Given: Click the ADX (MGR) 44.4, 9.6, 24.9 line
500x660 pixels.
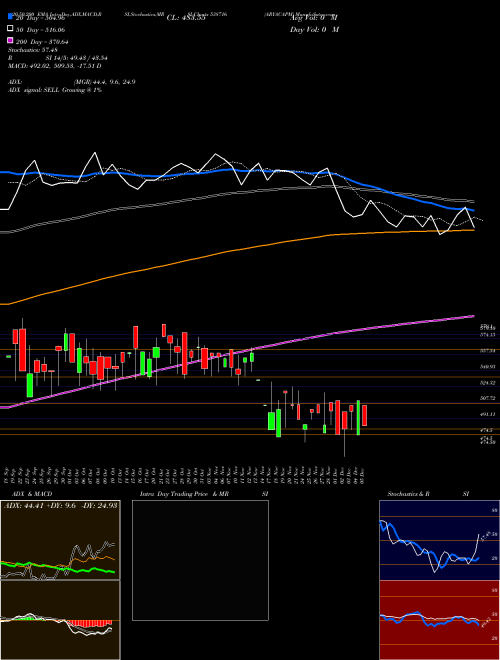Looking at the screenshot, I should tap(72, 82).
